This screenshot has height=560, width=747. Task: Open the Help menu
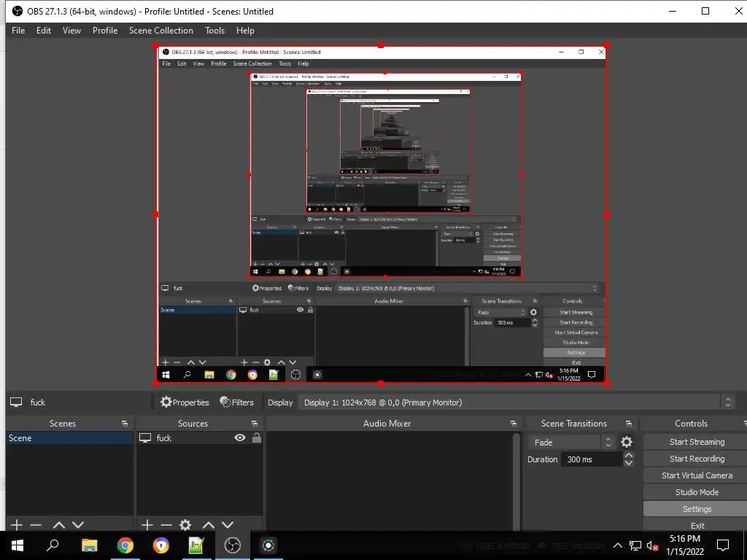pyautogui.click(x=245, y=31)
